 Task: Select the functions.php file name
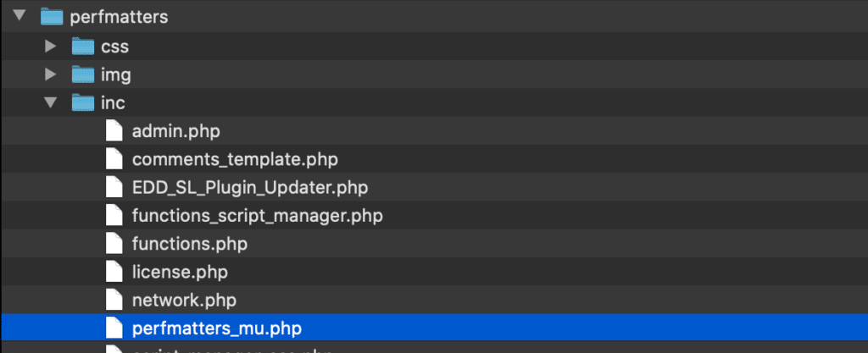tap(189, 244)
